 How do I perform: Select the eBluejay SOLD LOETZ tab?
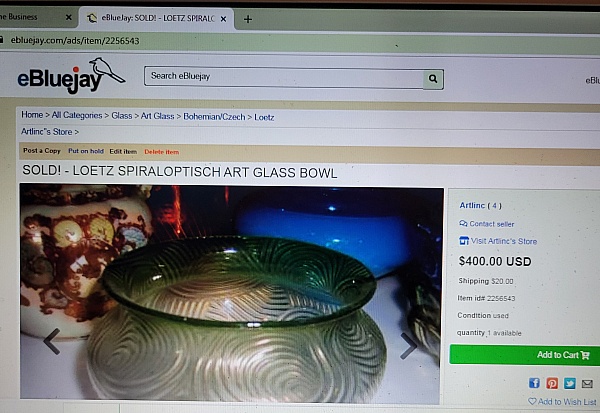click(156, 18)
